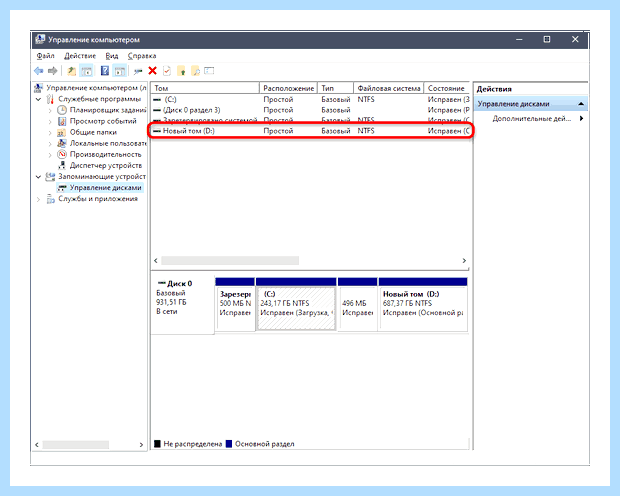Click the Computer Management root icon
The height and width of the screenshot is (496, 620).
click(x=38, y=88)
